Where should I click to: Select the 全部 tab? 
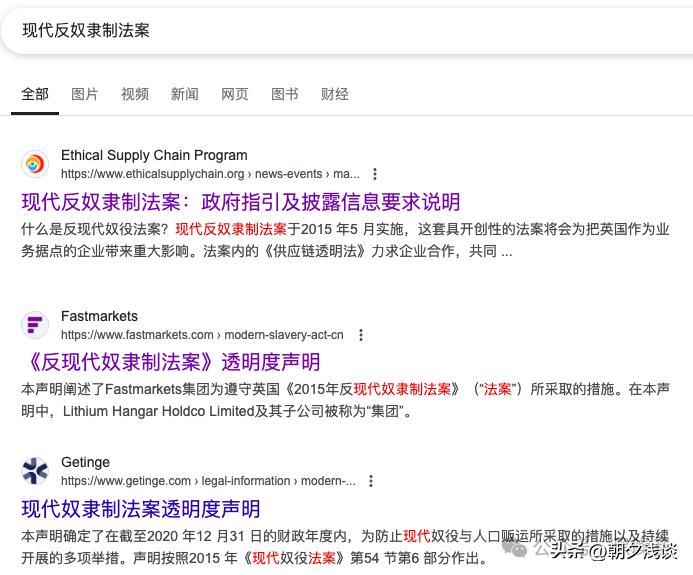35,94
